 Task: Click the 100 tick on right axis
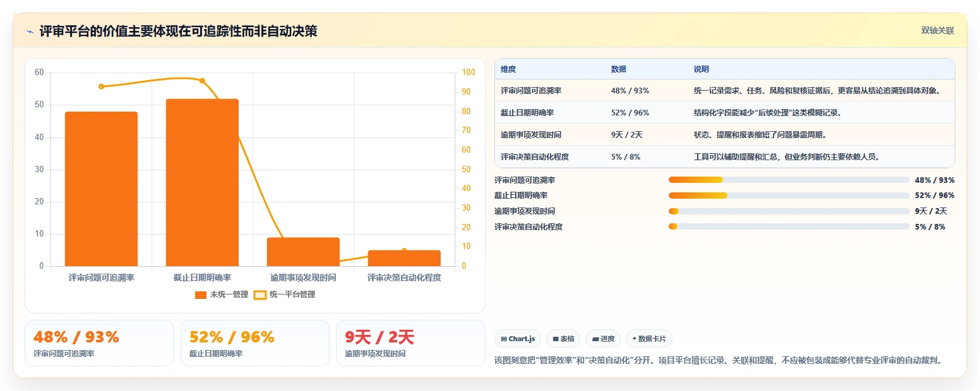tap(468, 73)
